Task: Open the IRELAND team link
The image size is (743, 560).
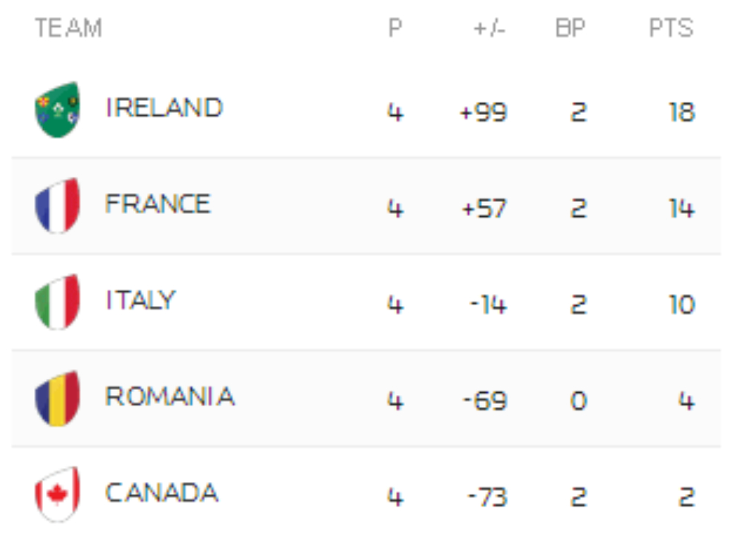Action: point(164,108)
